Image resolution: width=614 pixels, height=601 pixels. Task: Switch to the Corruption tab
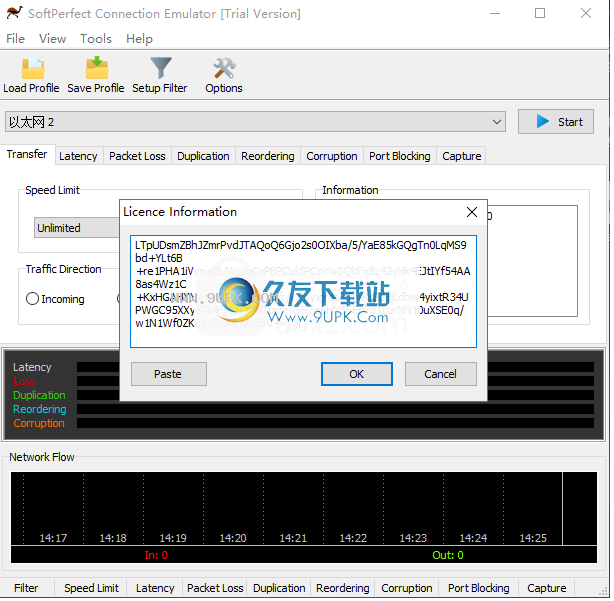click(x=332, y=157)
